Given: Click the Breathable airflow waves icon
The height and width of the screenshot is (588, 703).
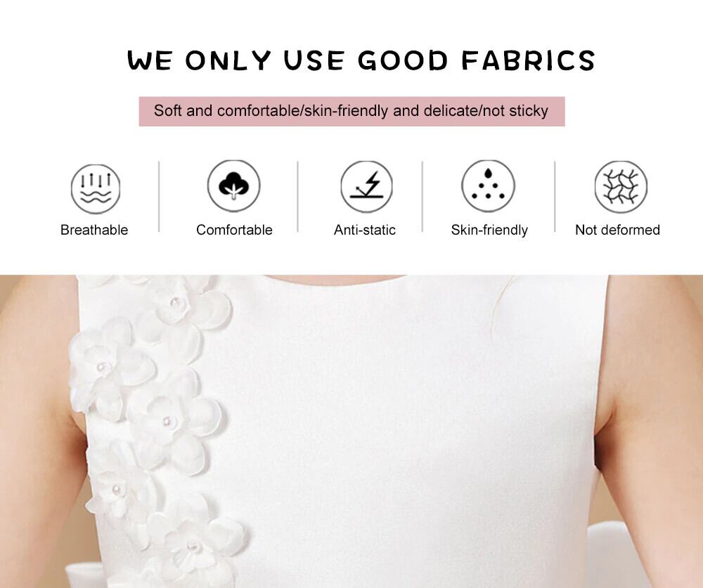Looking at the screenshot, I should [96, 189].
